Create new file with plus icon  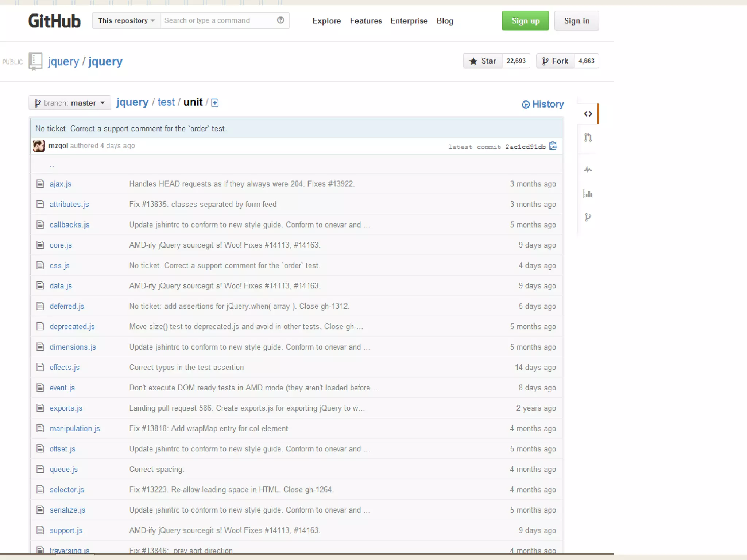click(x=215, y=103)
